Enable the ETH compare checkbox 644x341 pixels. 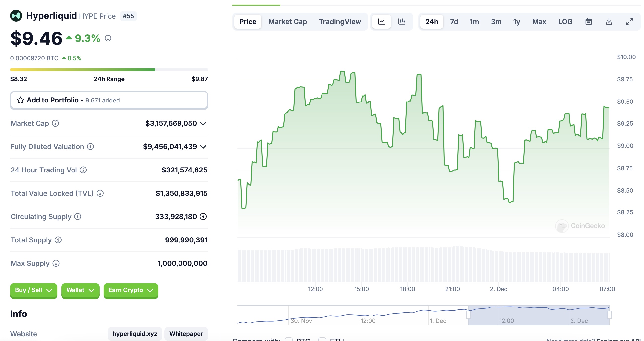tap(322, 339)
